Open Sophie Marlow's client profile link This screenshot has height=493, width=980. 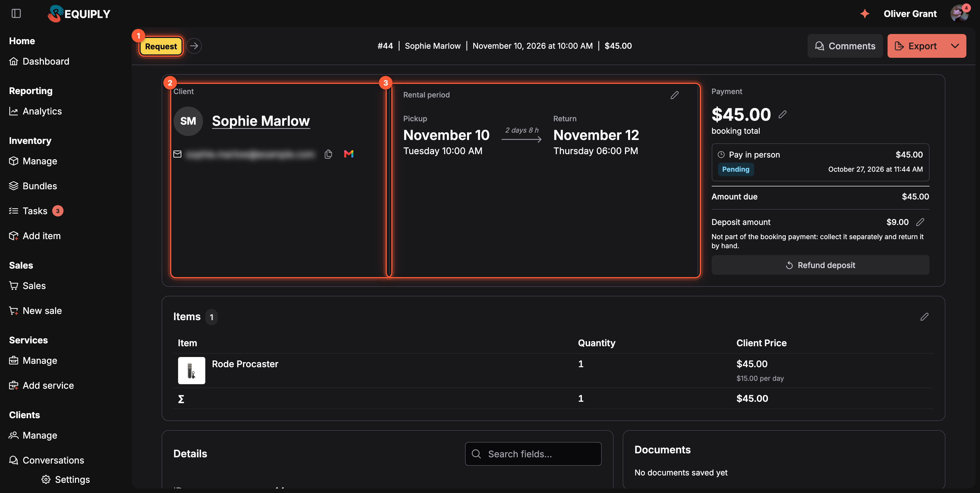261,121
